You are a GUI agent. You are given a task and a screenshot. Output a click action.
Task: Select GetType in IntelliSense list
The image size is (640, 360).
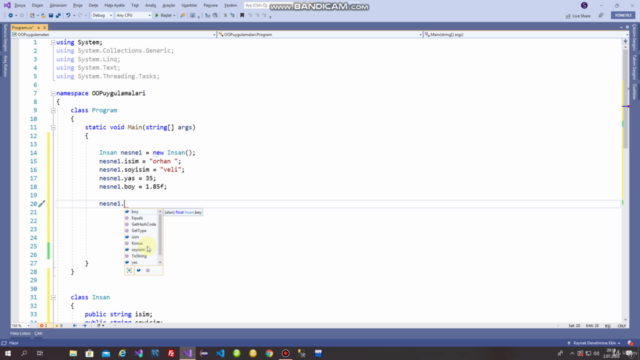click(141, 231)
